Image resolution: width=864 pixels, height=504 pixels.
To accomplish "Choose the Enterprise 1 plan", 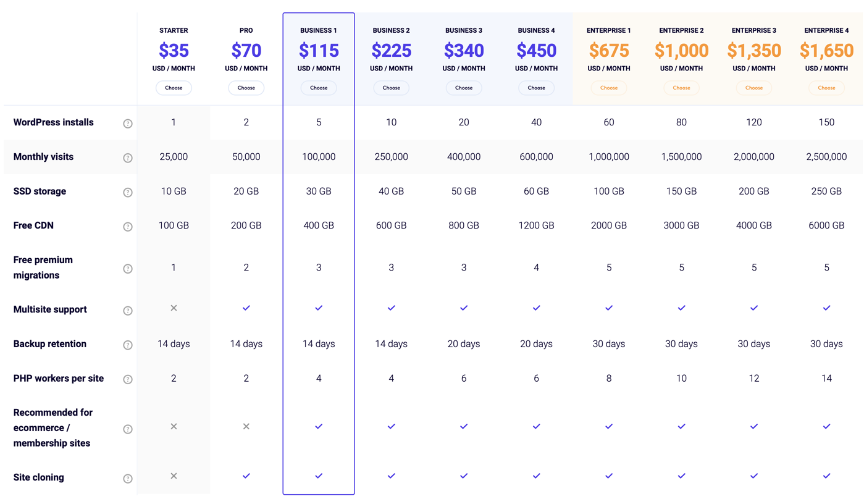I will click(609, 88).
